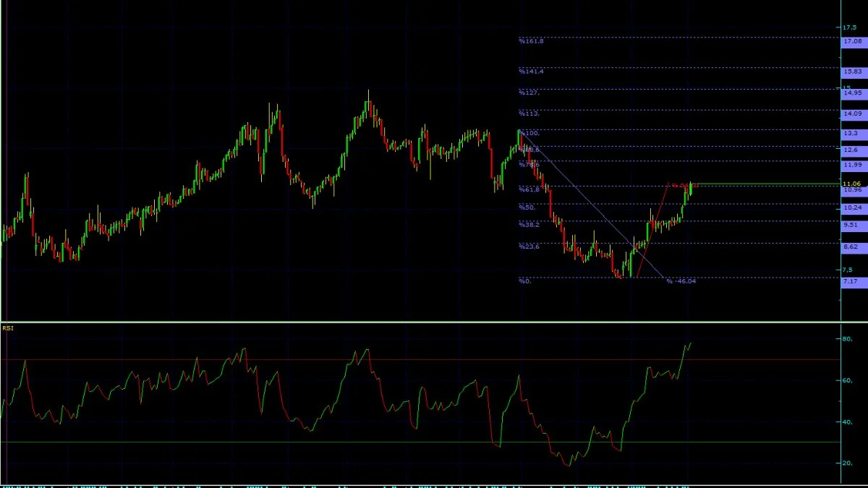868x488 pixels.
Task: Click the % -46,04 trend line label
Action: pyautogui.click(x=681, y=281)
